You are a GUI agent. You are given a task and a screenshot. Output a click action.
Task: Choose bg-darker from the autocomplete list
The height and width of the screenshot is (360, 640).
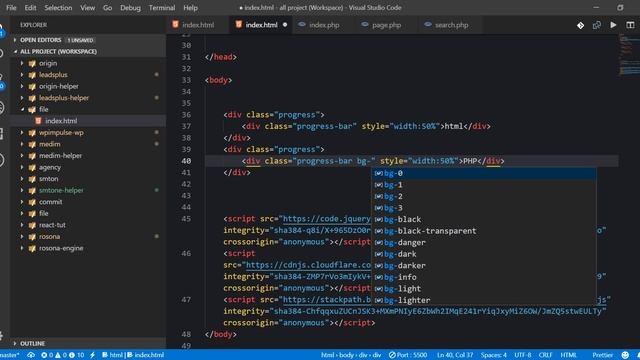(x=484, y=266)
